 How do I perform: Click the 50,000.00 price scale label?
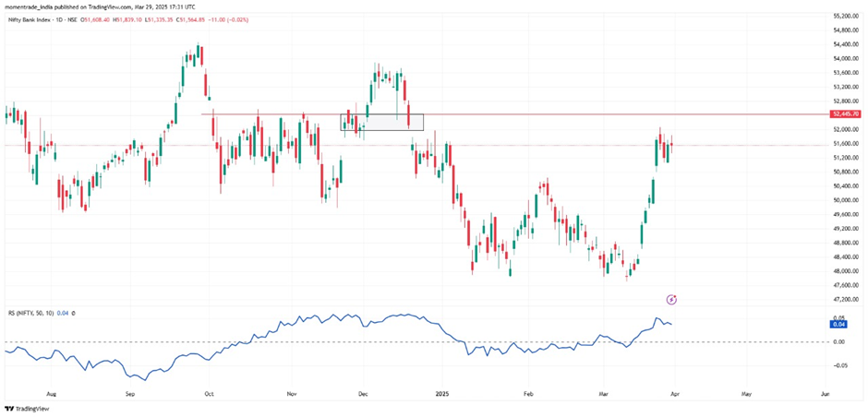(847, 200)
